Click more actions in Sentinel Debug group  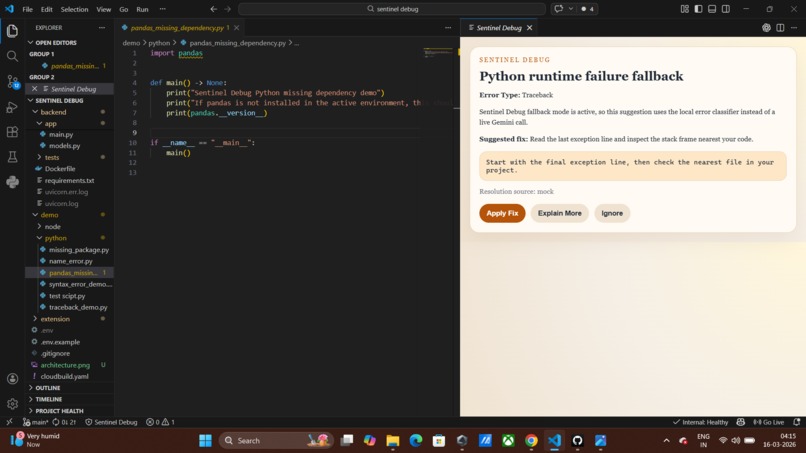click(x=794, y=28)
